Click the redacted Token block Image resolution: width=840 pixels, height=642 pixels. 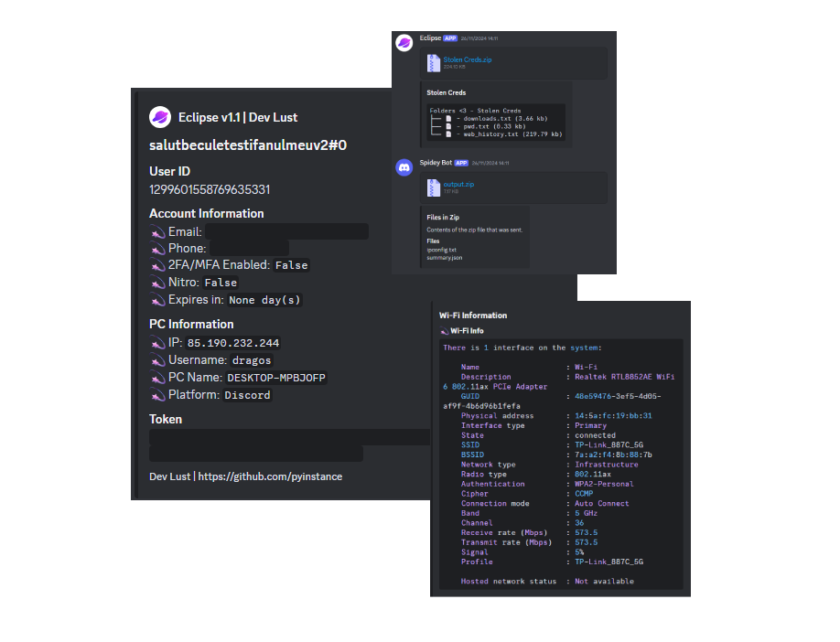289,445
